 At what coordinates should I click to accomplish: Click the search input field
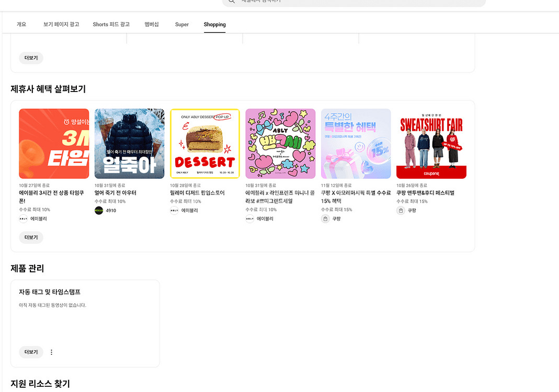(356, 2)
